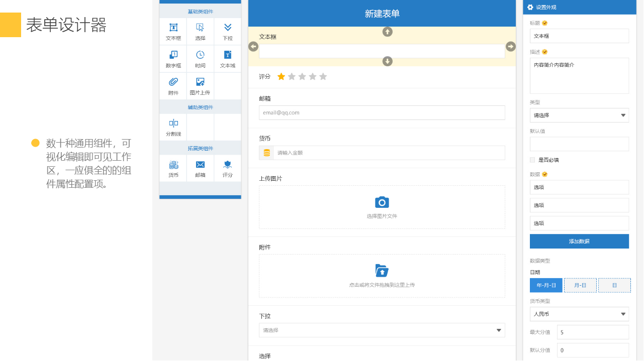This screenshot has height=361, width=644.
Task: Open the 类型 请选择 dropdown
Action: (x=579, y=115)
